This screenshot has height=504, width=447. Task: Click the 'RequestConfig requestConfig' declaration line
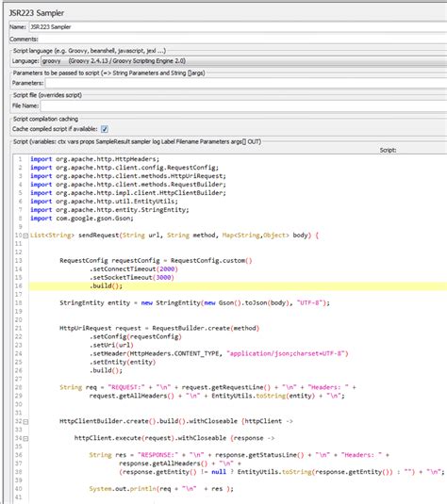click(156, 261)
